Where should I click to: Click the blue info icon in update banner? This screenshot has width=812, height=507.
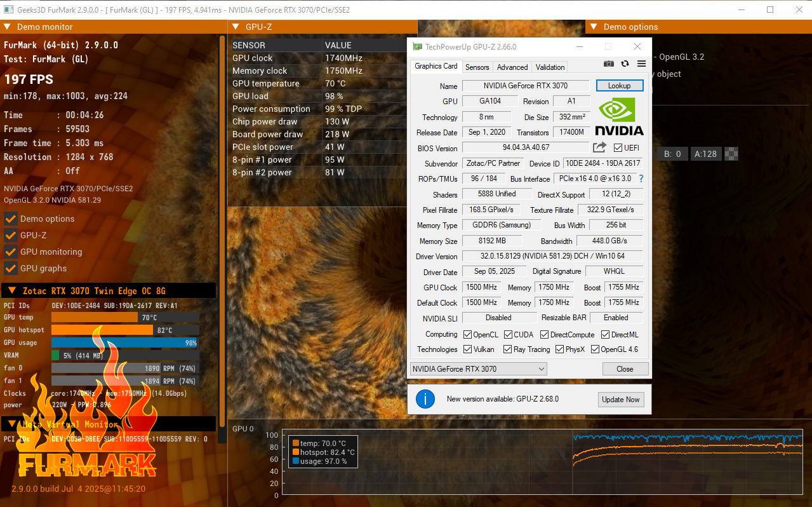tap(425, 399)
